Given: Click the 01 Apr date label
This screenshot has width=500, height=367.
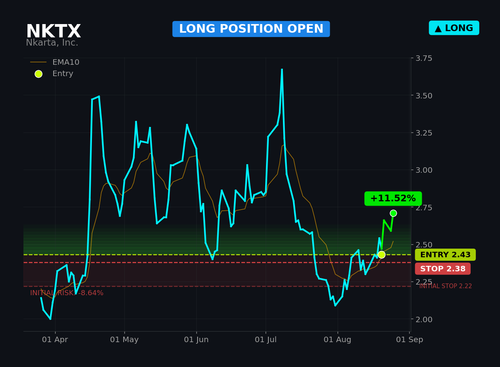Looking at the screenshot, I should point(55,340).
